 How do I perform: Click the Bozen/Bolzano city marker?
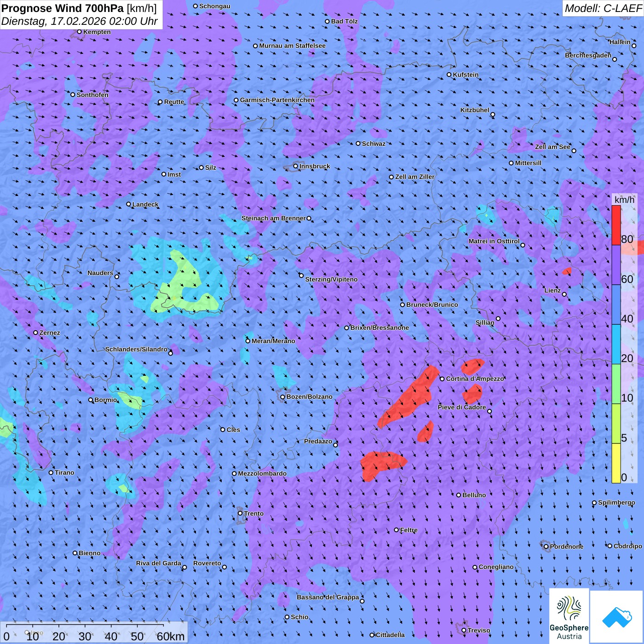pos(282,397)
